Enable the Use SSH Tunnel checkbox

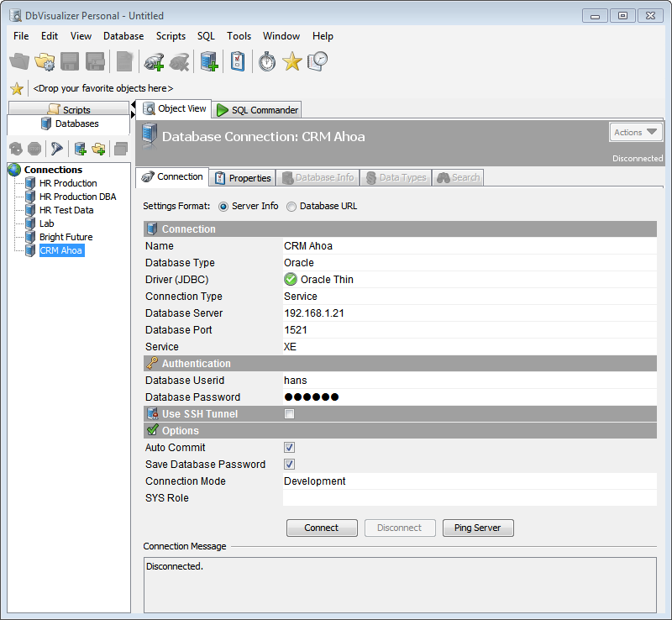pyautogui.click(x=289, y=414)
